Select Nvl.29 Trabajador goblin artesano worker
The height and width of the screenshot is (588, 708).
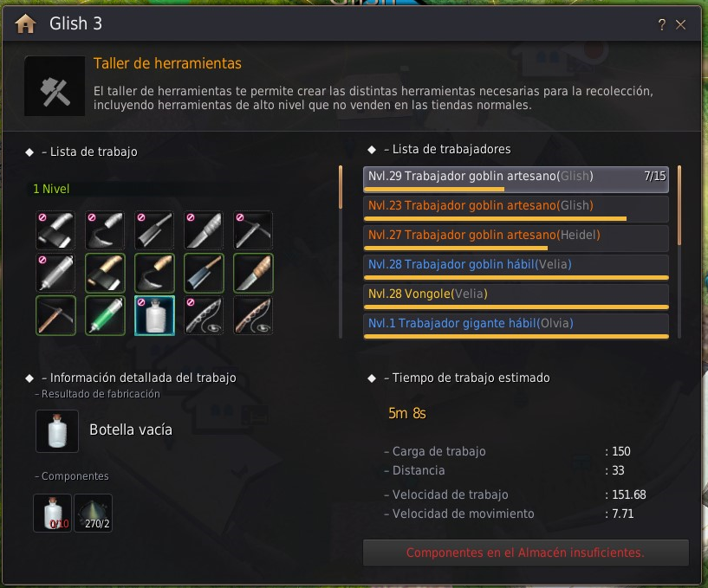point(516,179)
